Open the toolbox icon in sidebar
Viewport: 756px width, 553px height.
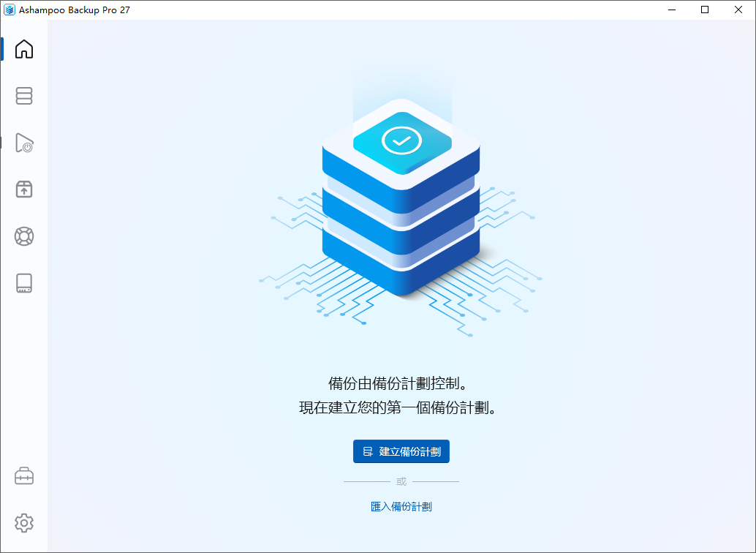tap(24, 475)
